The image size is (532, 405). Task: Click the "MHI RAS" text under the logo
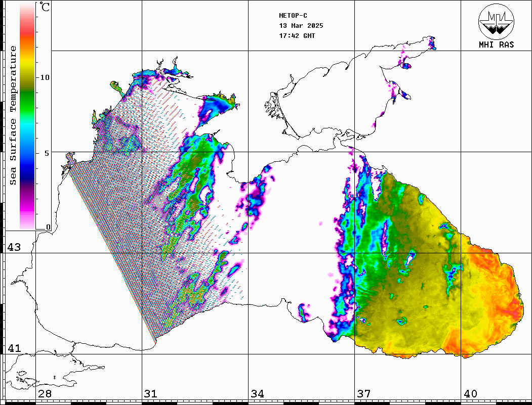coord(496,44)
